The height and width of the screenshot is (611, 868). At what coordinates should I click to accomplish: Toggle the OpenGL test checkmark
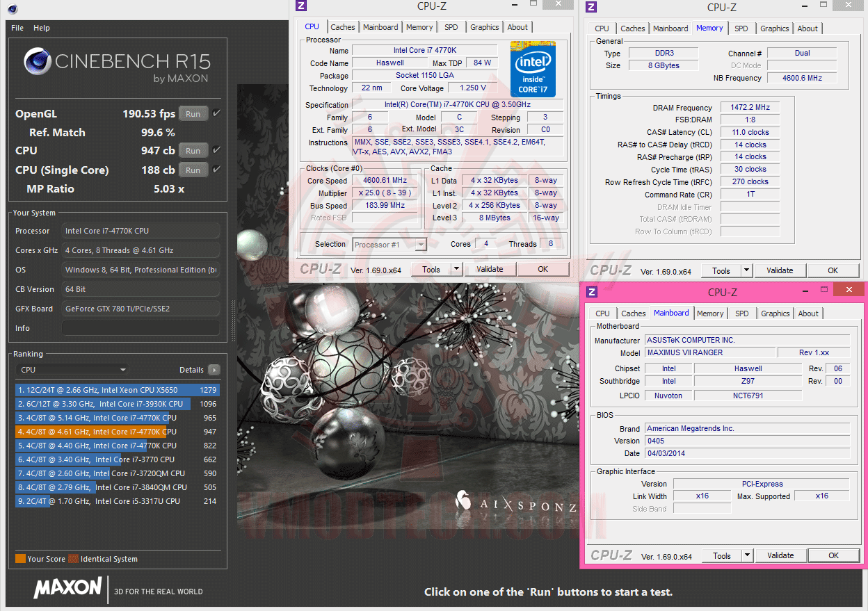[x=216, y=113]
